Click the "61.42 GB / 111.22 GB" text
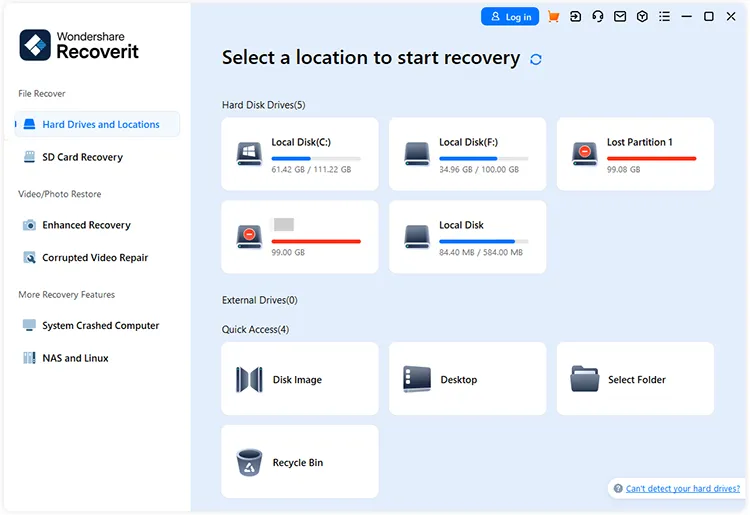 point(311,169)
